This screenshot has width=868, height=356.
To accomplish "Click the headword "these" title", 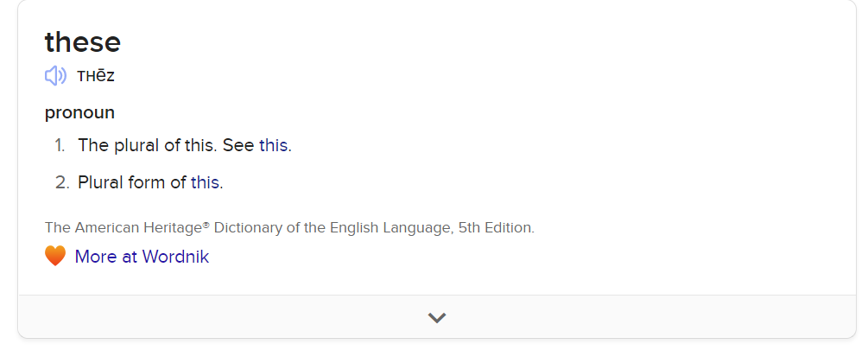I will 83,41.
